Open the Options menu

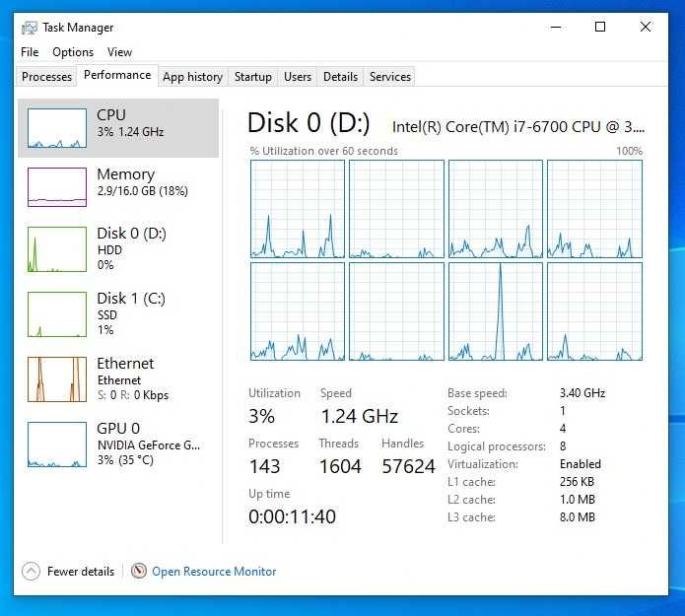click(x=73, y=52)
